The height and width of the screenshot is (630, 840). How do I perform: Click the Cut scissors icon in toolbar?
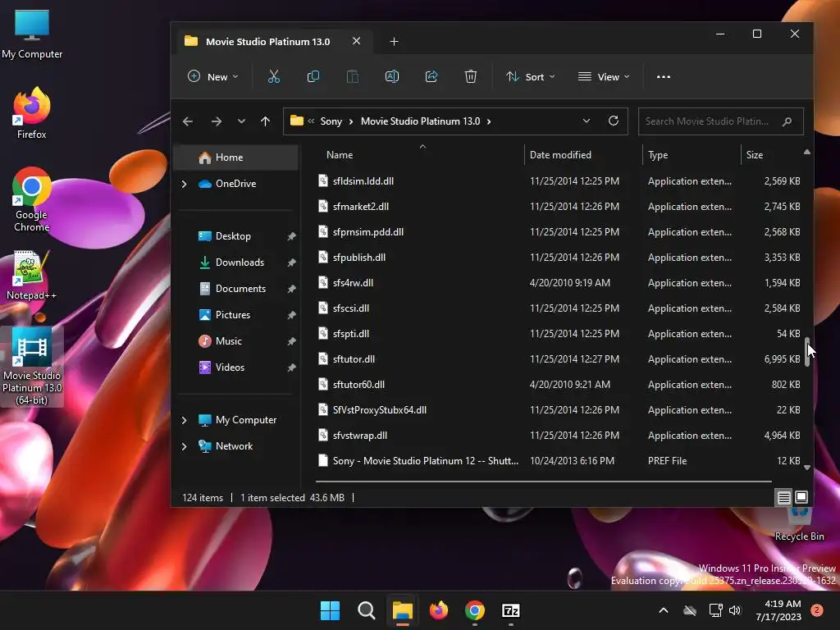[x=274, y=76]
